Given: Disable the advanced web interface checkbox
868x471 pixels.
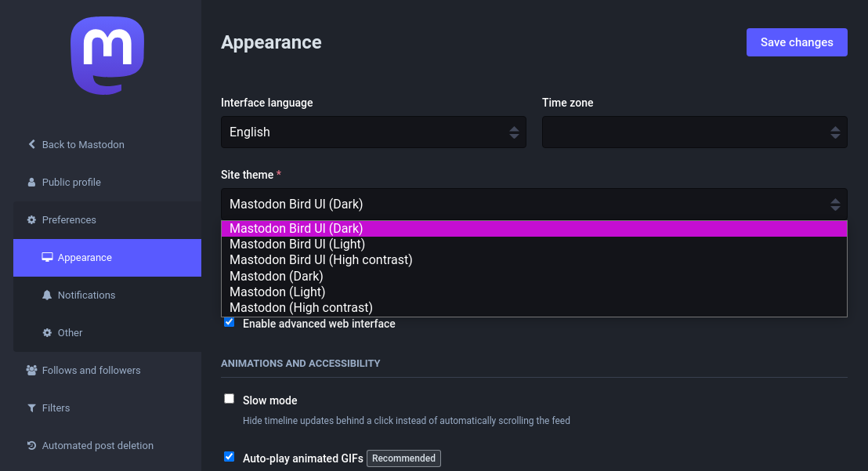Looking at the screenshot, I should (230, 322).
